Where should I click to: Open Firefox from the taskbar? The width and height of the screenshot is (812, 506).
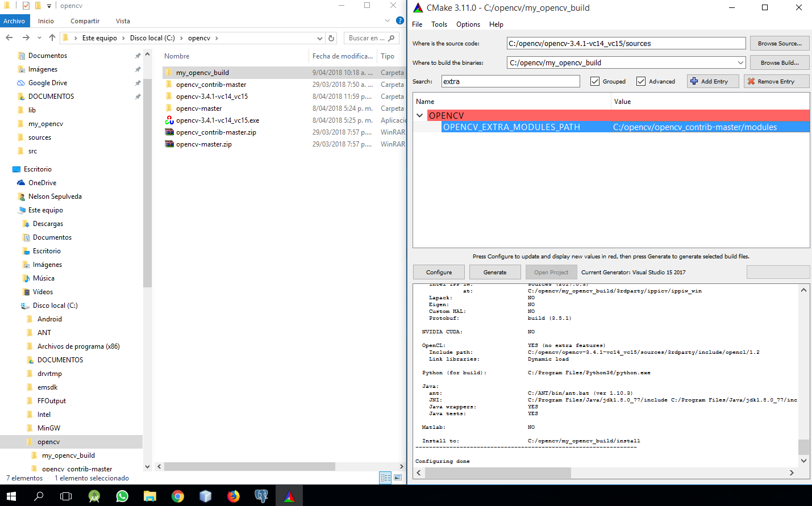[234, 496]
